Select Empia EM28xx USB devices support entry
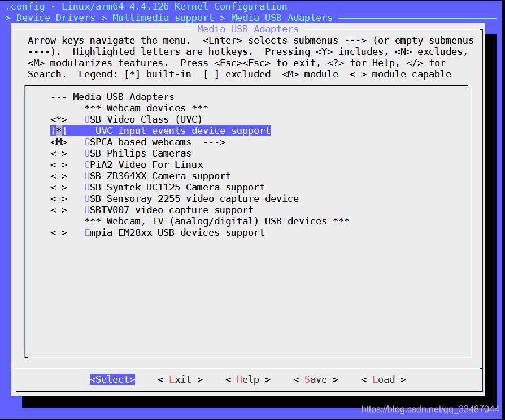The height and width of the screenshot is (420, 505). (x=175, y=233)
